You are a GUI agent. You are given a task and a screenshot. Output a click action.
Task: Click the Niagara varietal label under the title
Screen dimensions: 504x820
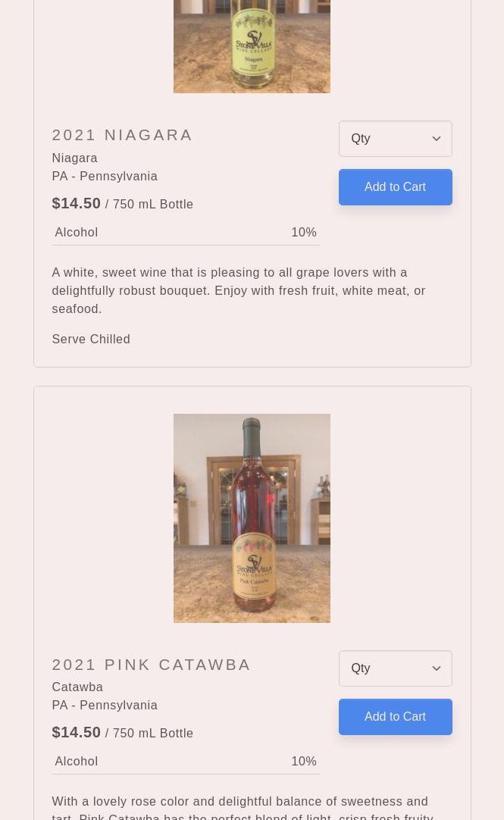point(74,158)
